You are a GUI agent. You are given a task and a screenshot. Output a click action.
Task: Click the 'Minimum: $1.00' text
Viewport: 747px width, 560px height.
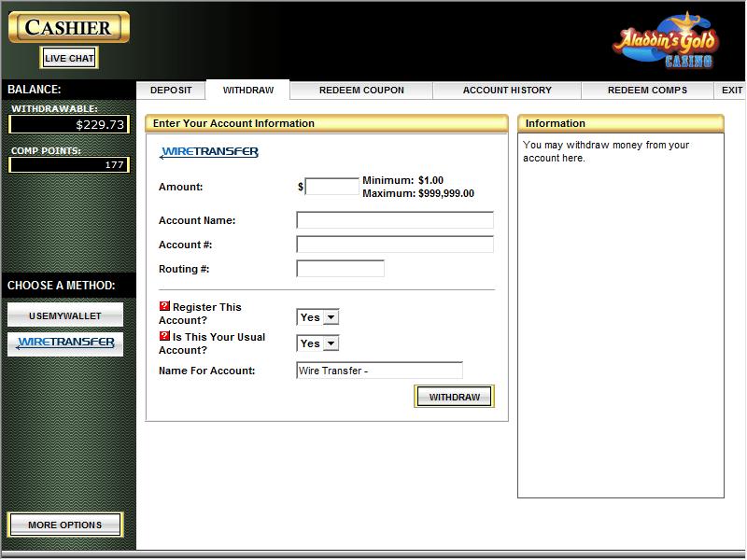pos(403,180)
